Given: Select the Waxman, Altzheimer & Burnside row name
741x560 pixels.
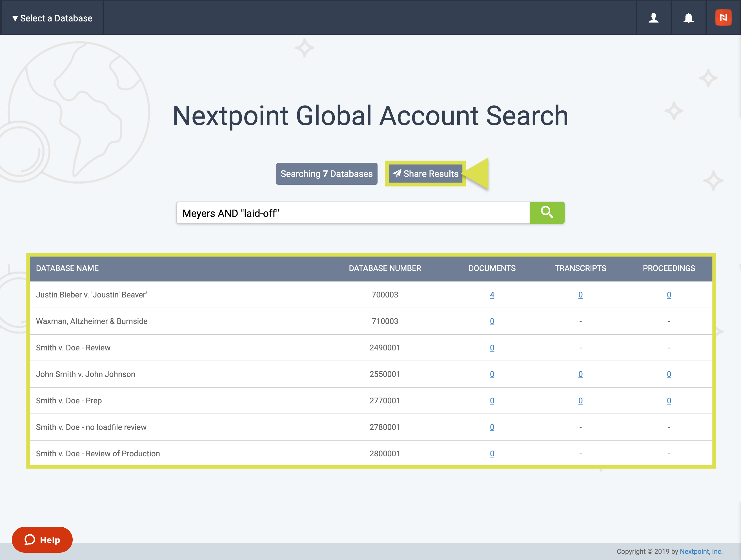Looking at the screenshot, I should 92,321.
